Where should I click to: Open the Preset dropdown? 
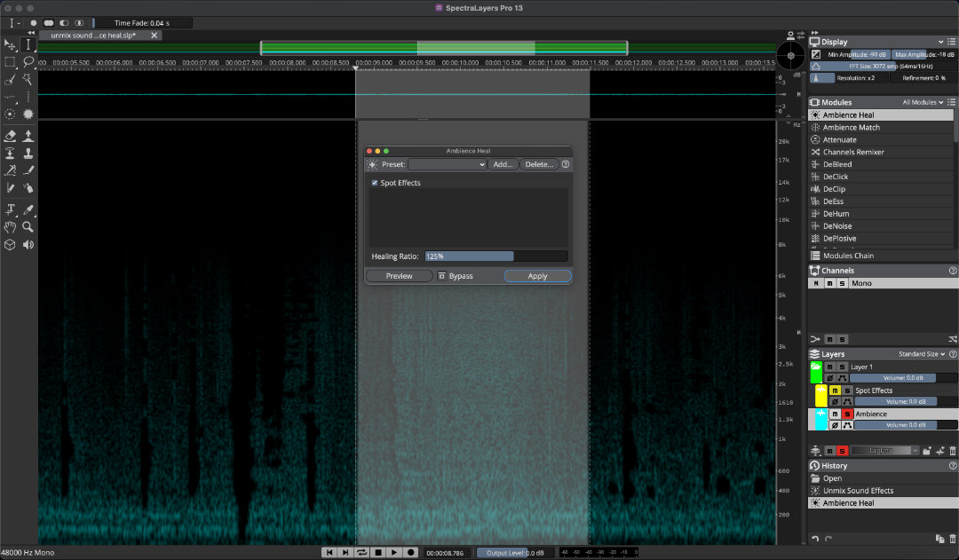tap(448, 164)
